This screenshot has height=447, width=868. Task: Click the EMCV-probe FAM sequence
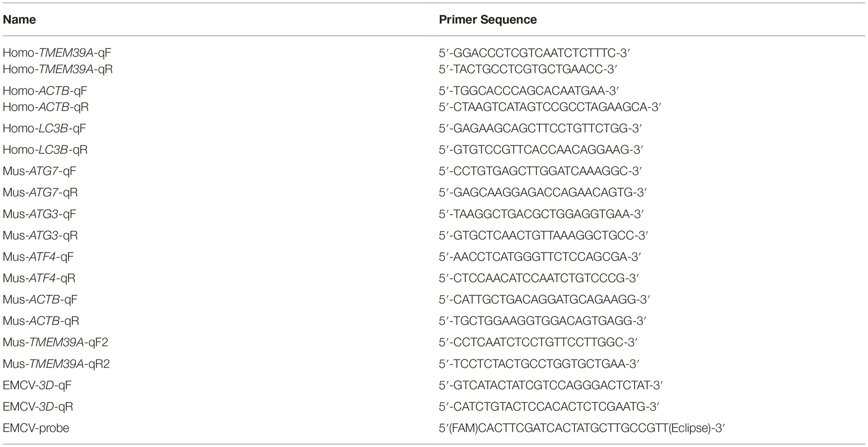(x=582, y=428)
